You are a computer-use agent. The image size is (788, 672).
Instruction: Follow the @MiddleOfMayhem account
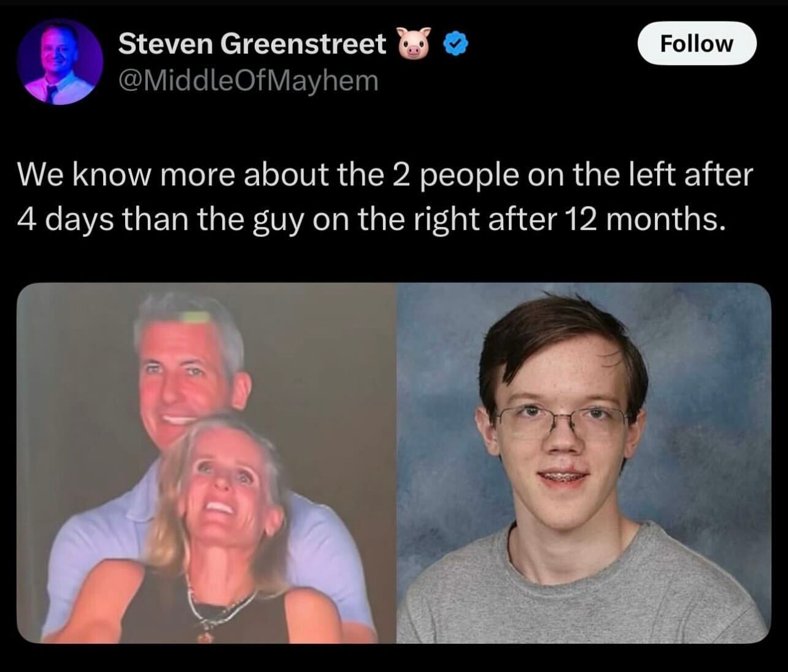697,44
